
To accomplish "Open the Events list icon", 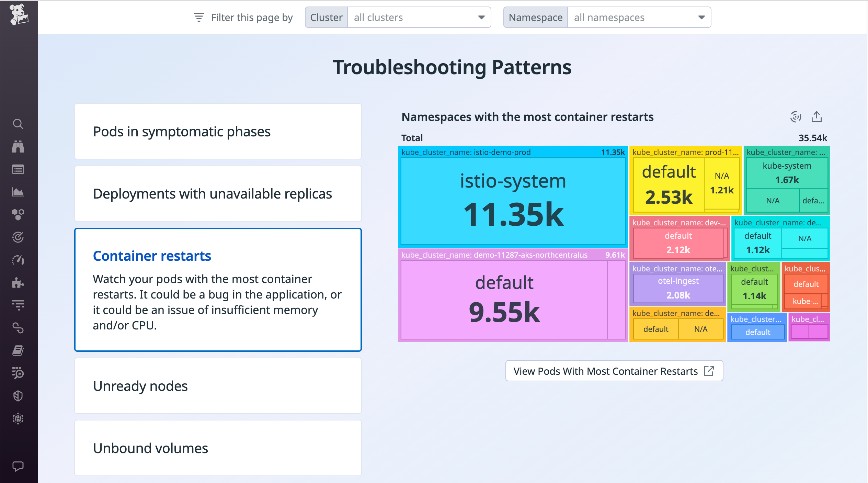I will tap(18, 169).
